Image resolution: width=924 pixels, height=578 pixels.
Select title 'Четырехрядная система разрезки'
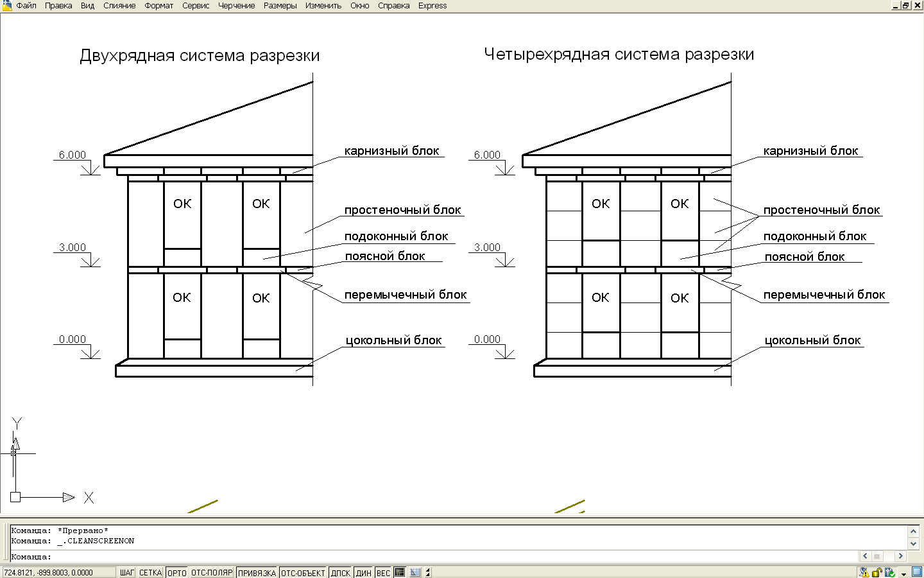point(619,55)
